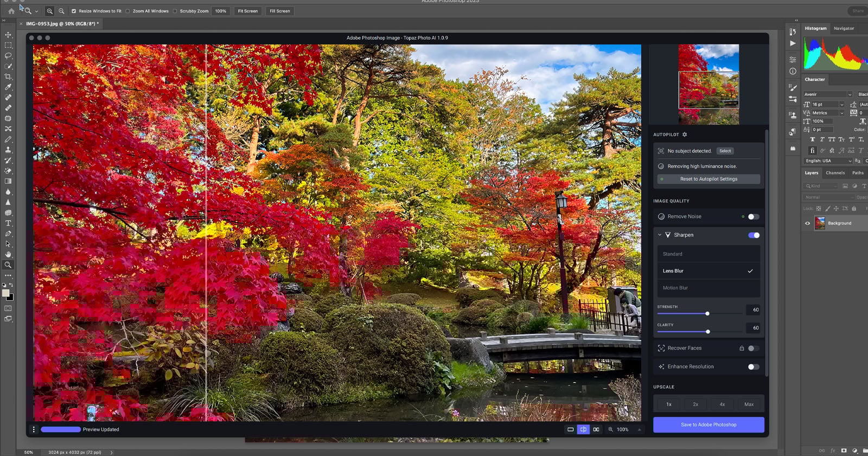Toggle the Recover Faces switch
Image resolution: width=868 pixels, height=456 pixels.
(754, 349)
